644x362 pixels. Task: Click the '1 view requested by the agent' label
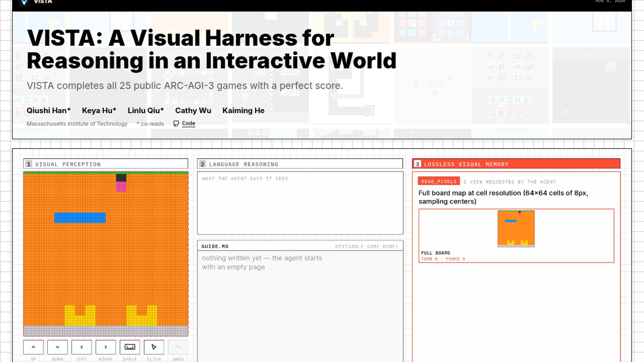[509, 182]
